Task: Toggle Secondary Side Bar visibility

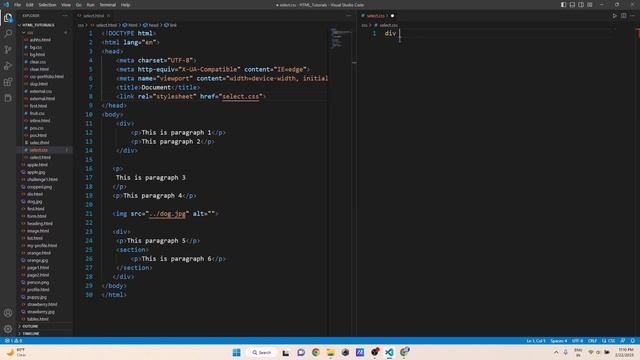Action: 581,5
